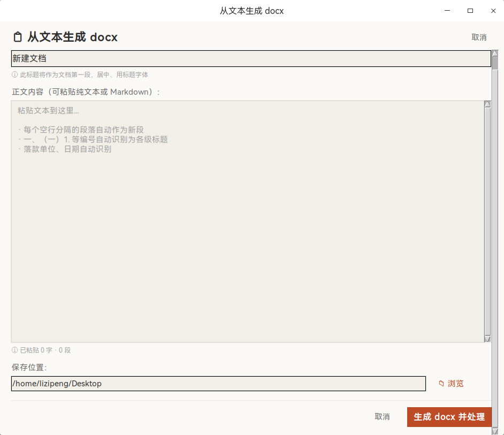The image size is (504, 435).
Task: Minimize the 从文本生成 docx window
Action: tap(447, 11)
